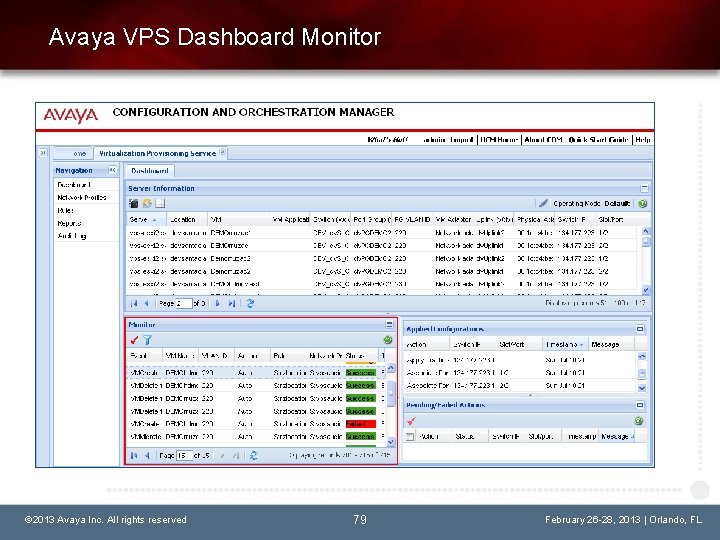Sort by the Server column header
Image resolution: width=720 pixels, height=540 pixels.
tap(146, 219)
